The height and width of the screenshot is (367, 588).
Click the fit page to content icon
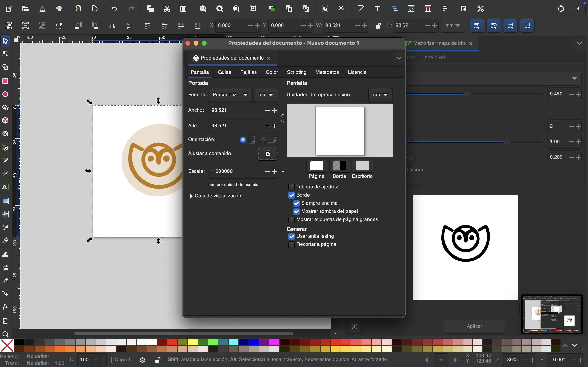click(267, 154)
